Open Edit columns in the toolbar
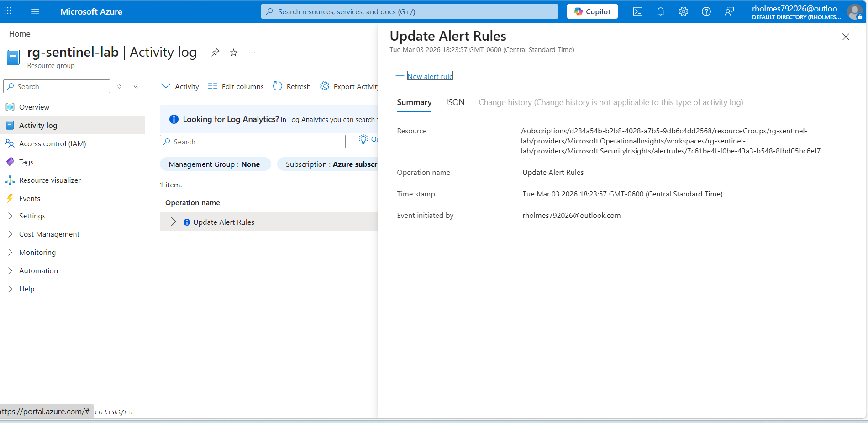868x423 pixels. tap(236, 86)
